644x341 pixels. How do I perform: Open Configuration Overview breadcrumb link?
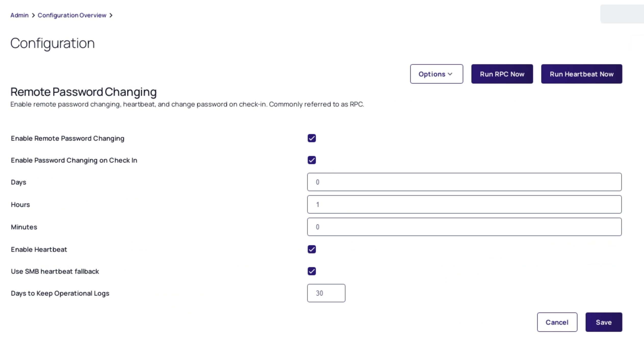tap(72, 15)
